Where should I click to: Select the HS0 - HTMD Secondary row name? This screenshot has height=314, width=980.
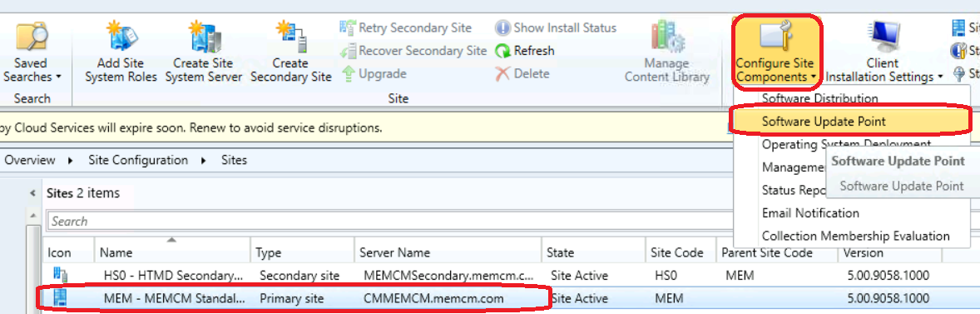tap(173, 275)
